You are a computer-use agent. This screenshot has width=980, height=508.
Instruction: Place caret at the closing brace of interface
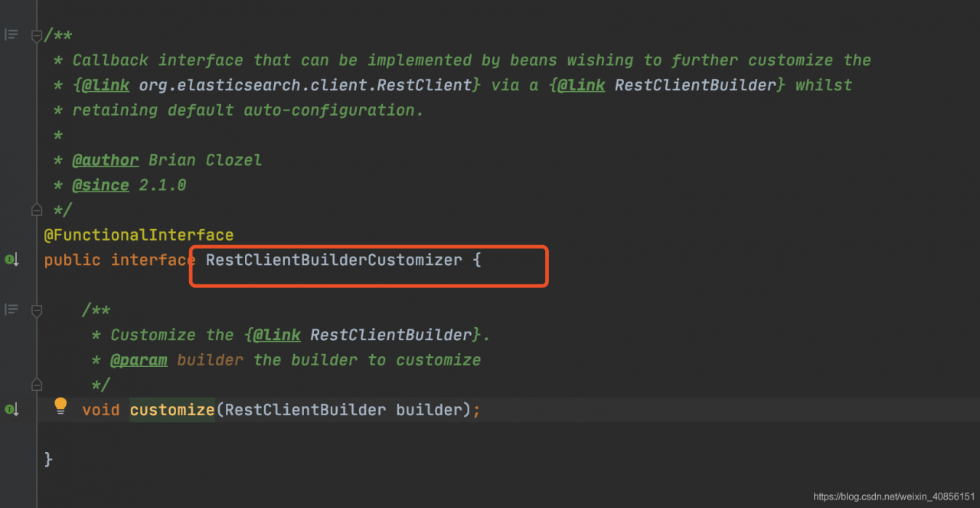coord(48,460)
